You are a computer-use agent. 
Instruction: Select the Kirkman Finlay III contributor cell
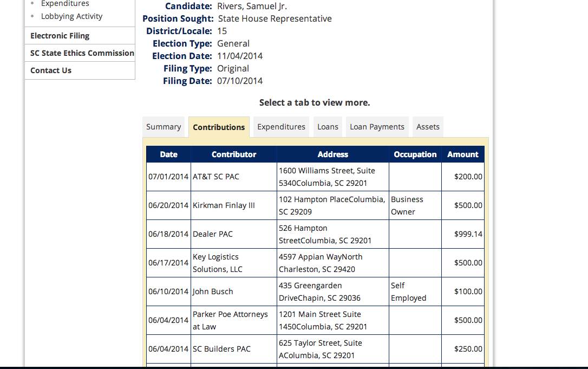pos(224,205)
